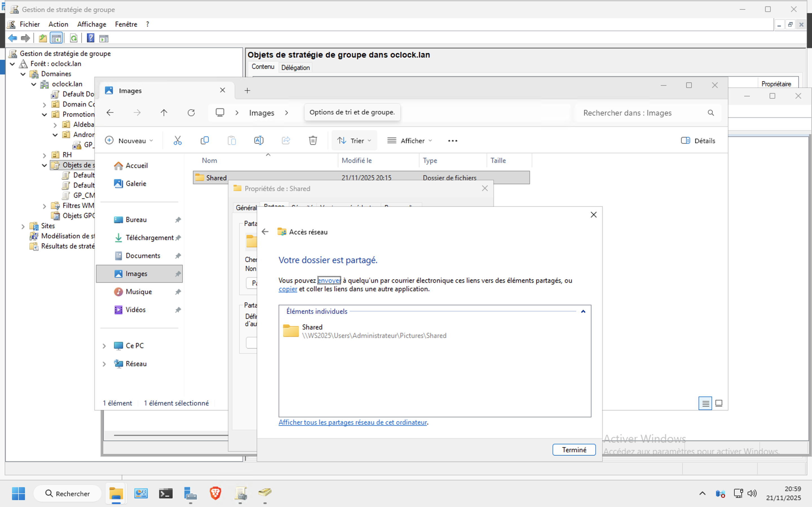812x507 pixels.
Task: Click the Delete trash icon in Explorer
Action: point(313,141)
